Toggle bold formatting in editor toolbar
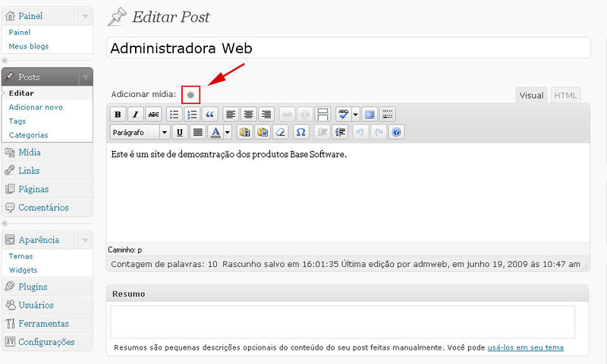The image size is (607, 364). click(118, 115)
